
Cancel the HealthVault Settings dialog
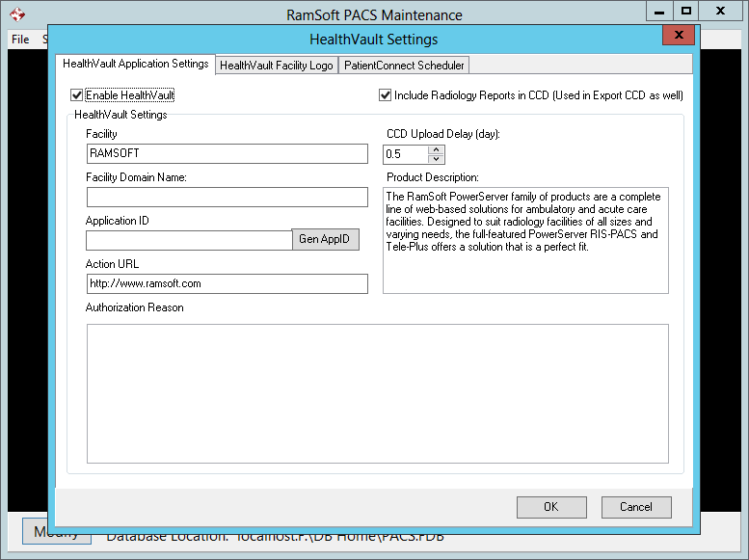(636, 507)
